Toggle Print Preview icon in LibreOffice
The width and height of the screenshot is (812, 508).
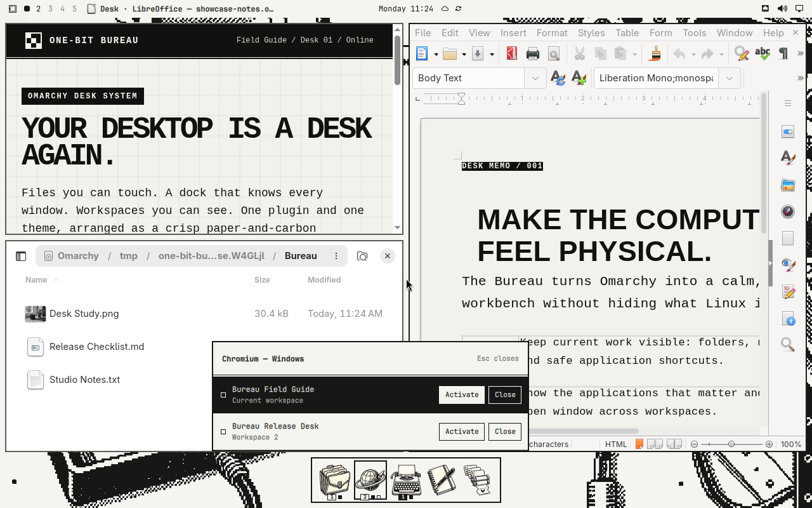coord(553,54)
